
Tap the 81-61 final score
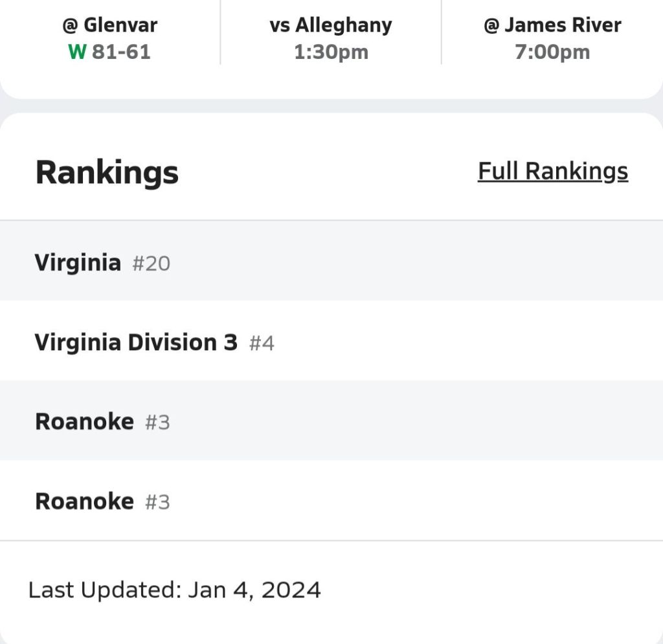pos(121,52)
